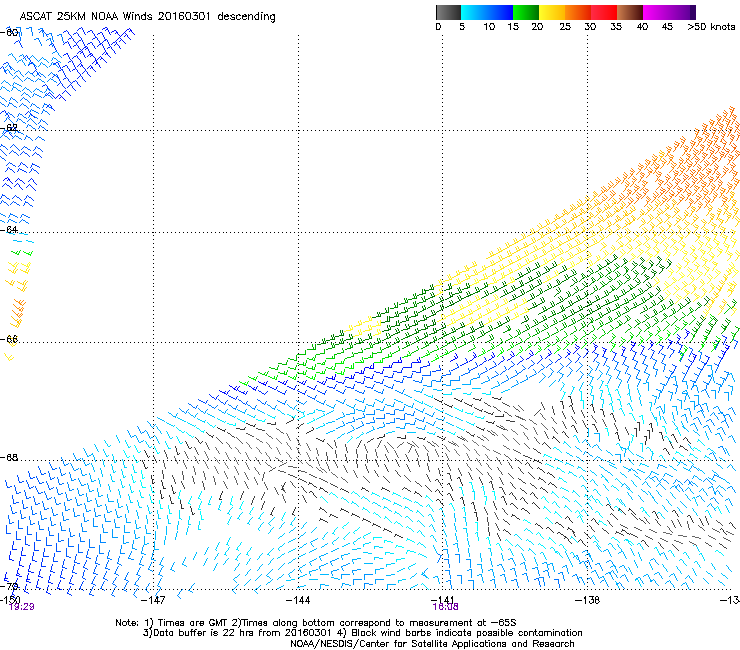Click the latitude label -66
The width and height of the screenshot is (740, 650).
9,339
